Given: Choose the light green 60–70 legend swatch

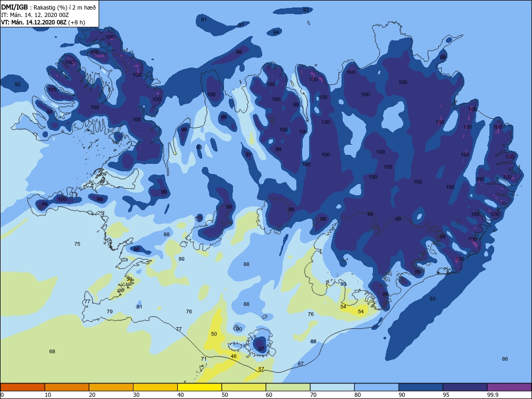Looking at the screenshot, I should (288, 387).
